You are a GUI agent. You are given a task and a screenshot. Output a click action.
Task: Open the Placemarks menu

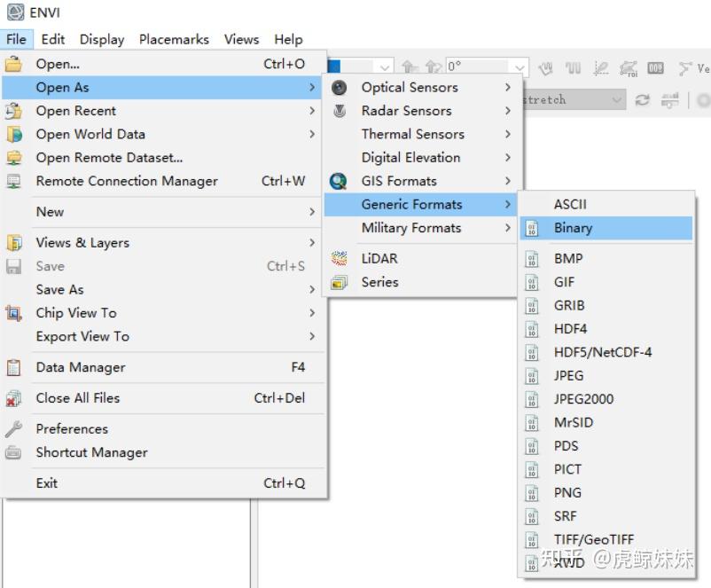tap(174, 40)
